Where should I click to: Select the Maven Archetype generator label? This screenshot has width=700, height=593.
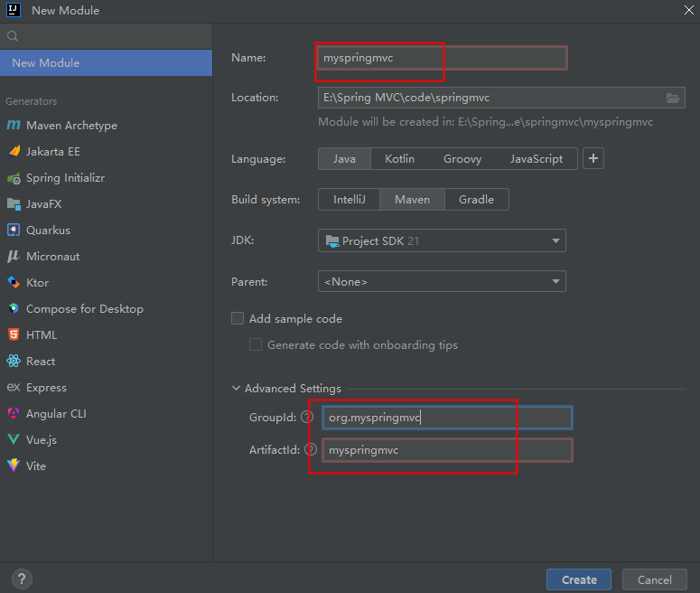pyautogui.click(x=71, y=126)
